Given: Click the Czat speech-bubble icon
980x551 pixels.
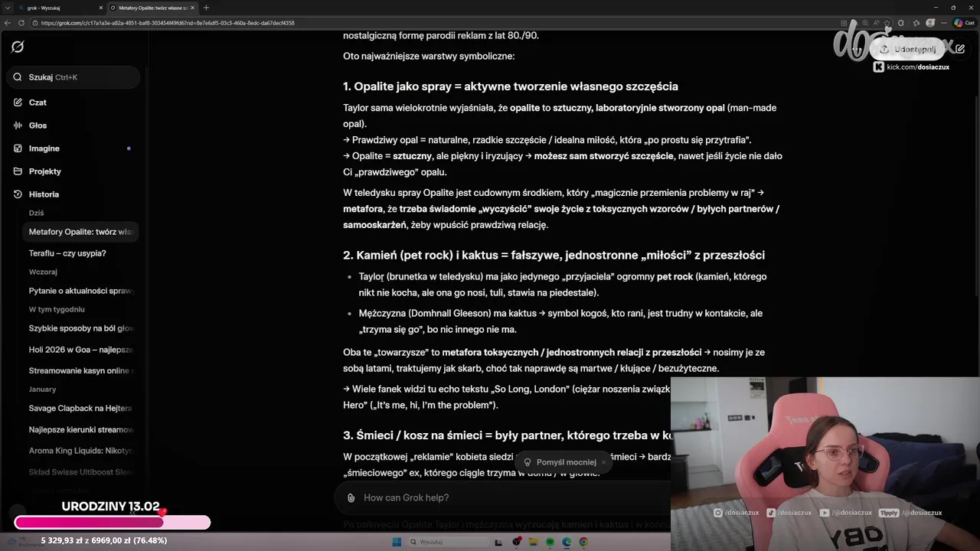Looking at the screenshot, I should pos(18,103).
